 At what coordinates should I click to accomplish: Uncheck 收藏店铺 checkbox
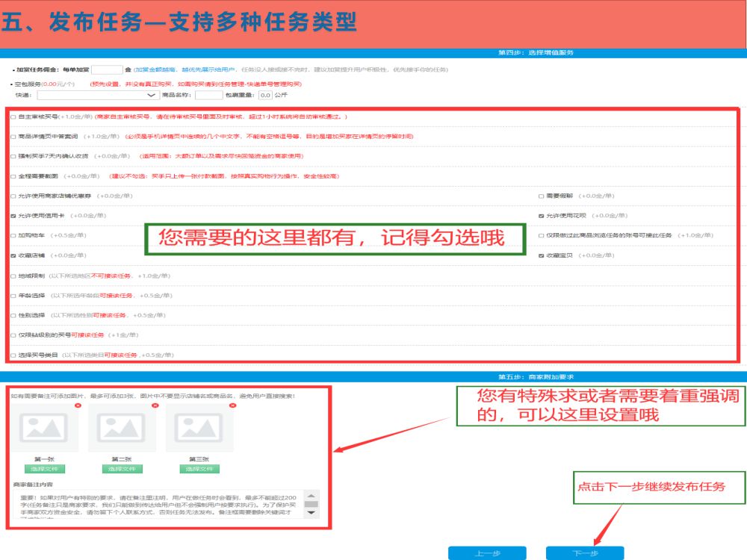point(13,255)
